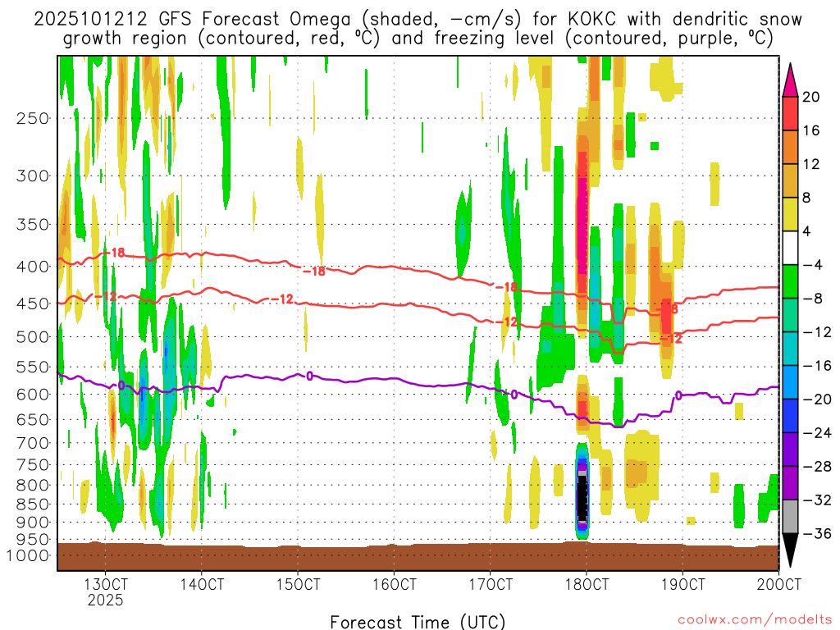Click the chart title beginning 2025101212 GFS Forecast Omega
The image size is (840, 630).
point(418,20)
